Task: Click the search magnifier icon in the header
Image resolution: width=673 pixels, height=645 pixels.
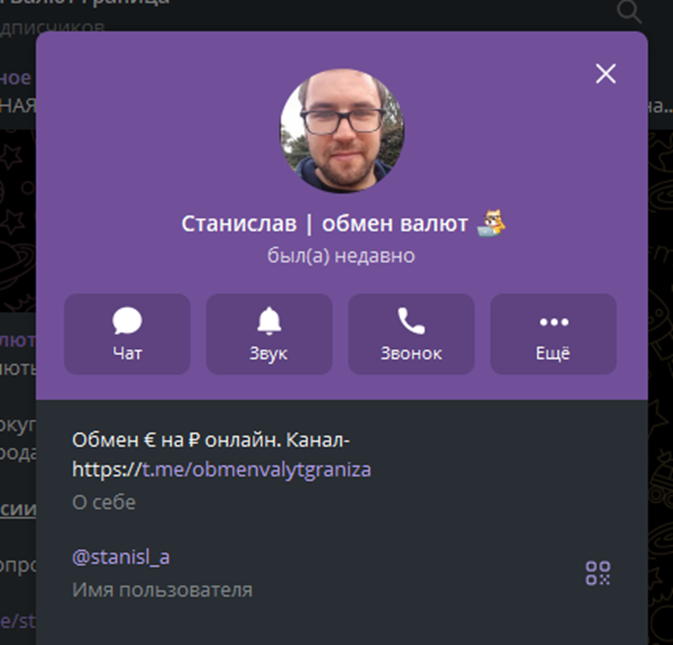Action: click(x=628, y=12)
